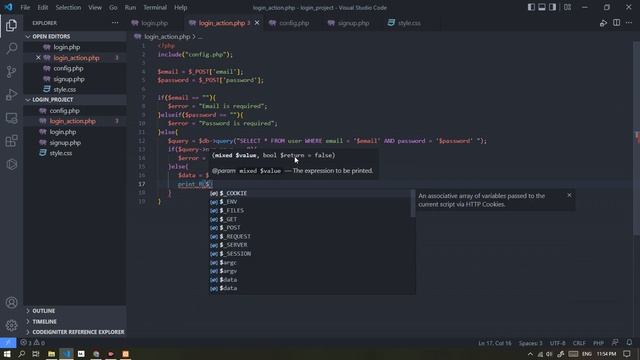Open the Edit menu
Image resolution: width=640 pixels, height=360 pixels.
(43, 7)
